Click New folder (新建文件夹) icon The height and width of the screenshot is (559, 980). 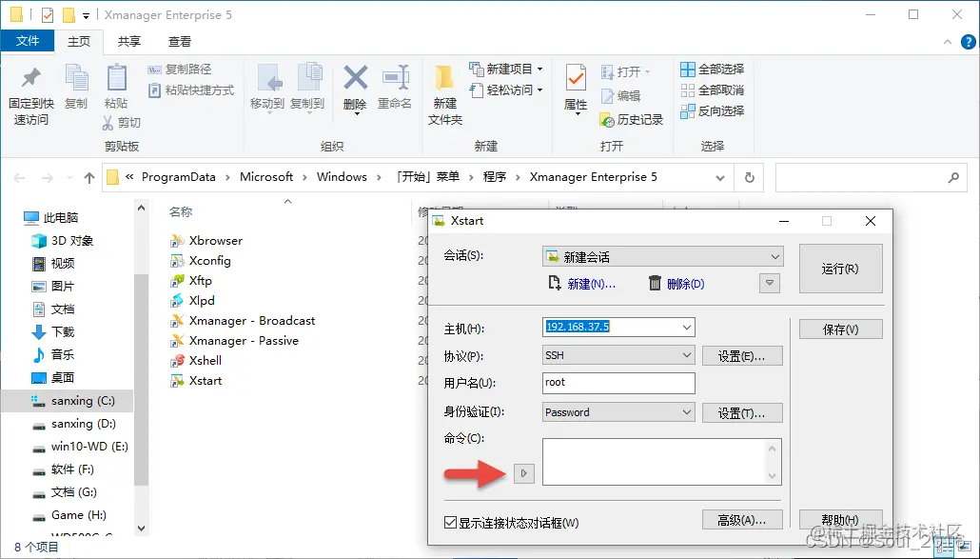[444, 79]
